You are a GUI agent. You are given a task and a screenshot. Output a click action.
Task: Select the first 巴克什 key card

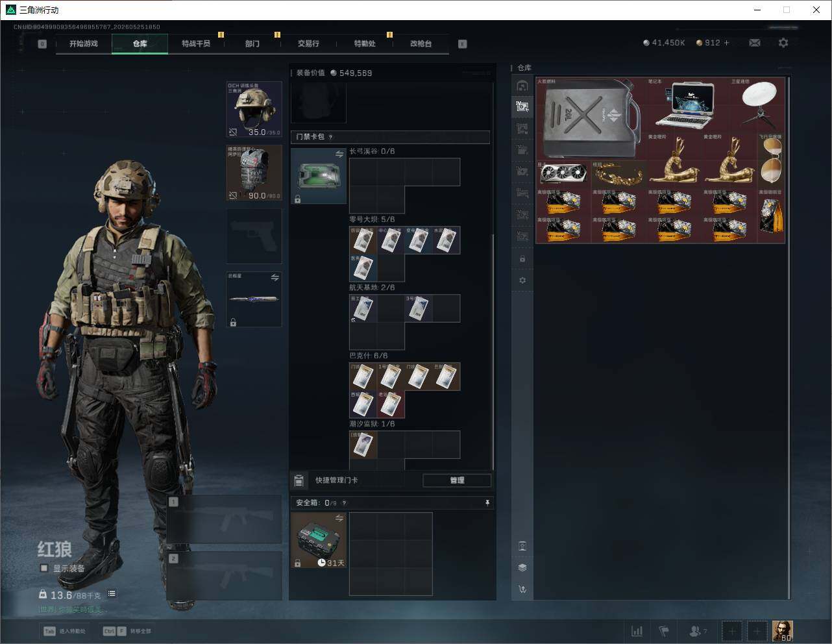pos(363,377)
